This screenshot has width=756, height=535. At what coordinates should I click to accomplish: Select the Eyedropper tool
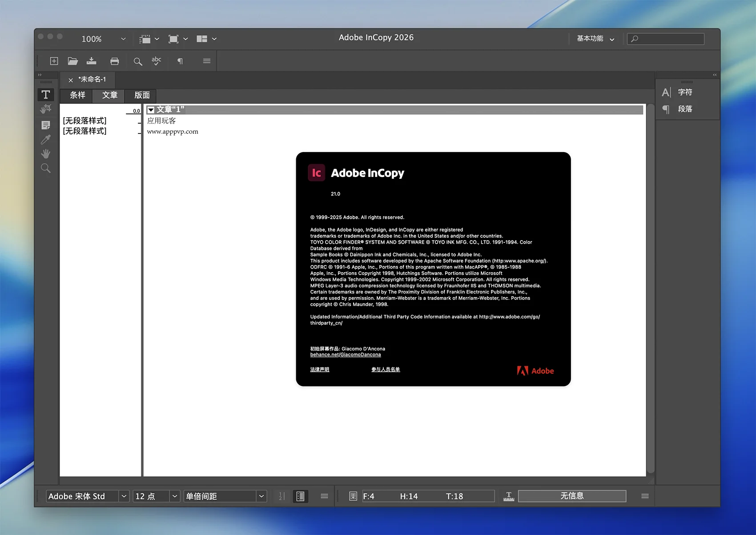[x=45, y=140]
